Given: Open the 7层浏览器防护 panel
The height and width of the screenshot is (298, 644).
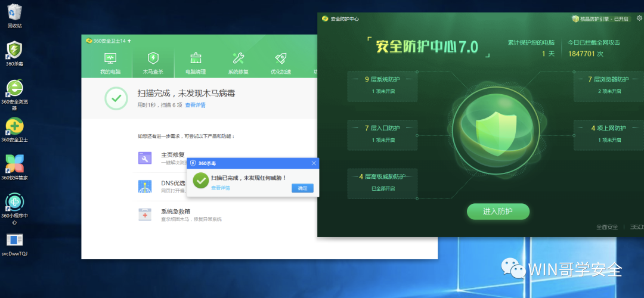Looking at the screenshot, I should 608,86.
